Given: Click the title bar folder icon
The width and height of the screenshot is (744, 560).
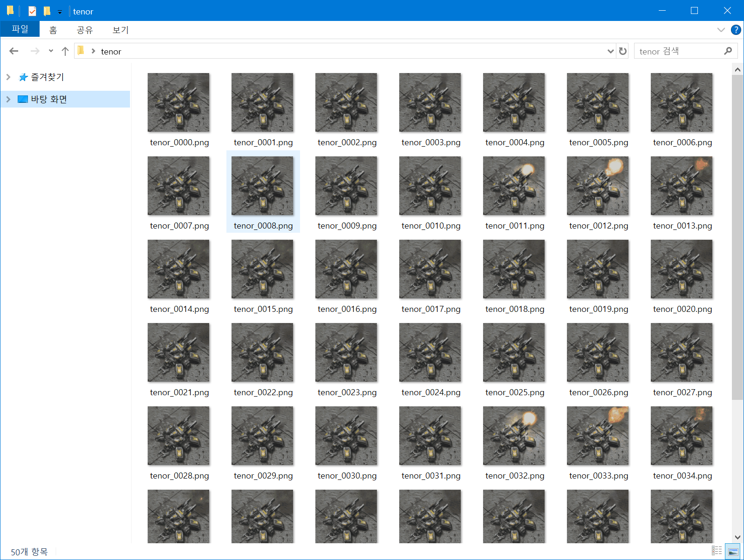Looking at the screenshot, I should [10, 10].
